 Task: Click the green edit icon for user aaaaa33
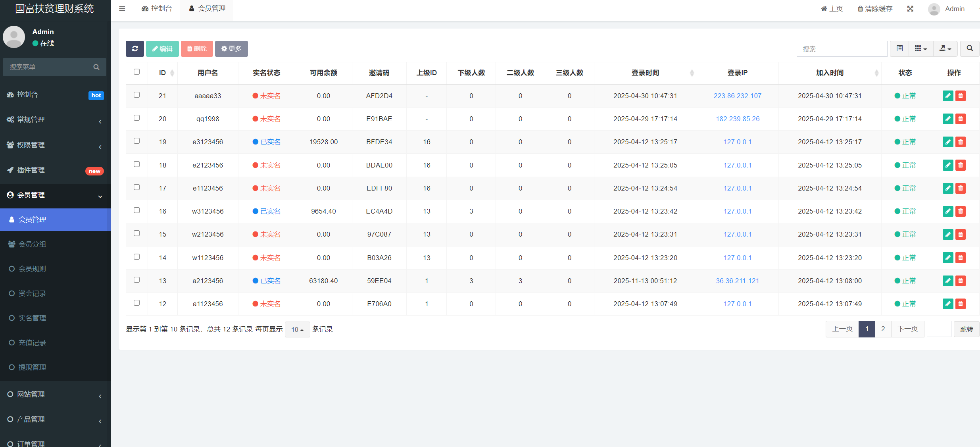tap(948, 96)
